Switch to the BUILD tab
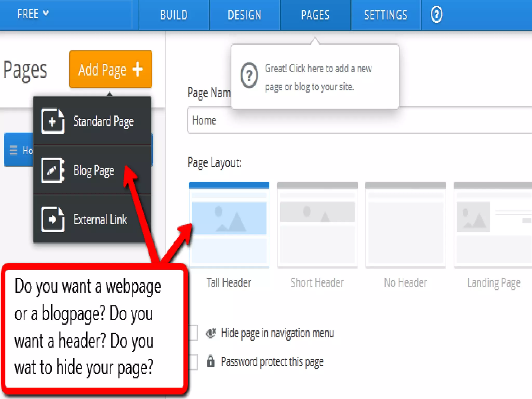This screenshot has height=399, width=532. [174, 15]
